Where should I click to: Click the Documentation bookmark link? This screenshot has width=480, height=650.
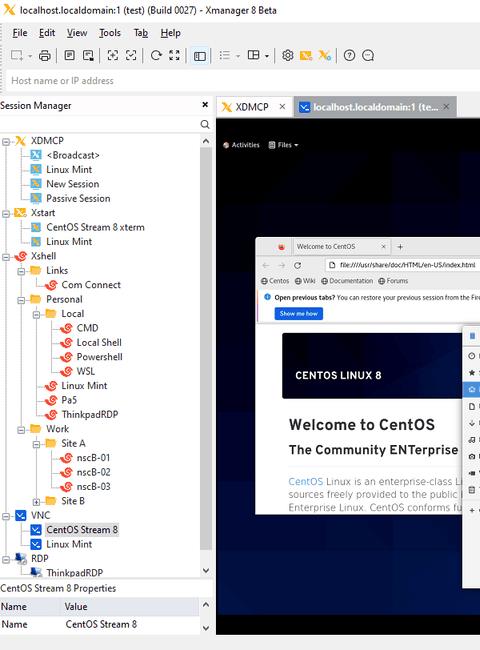click(x=347, y=281)
